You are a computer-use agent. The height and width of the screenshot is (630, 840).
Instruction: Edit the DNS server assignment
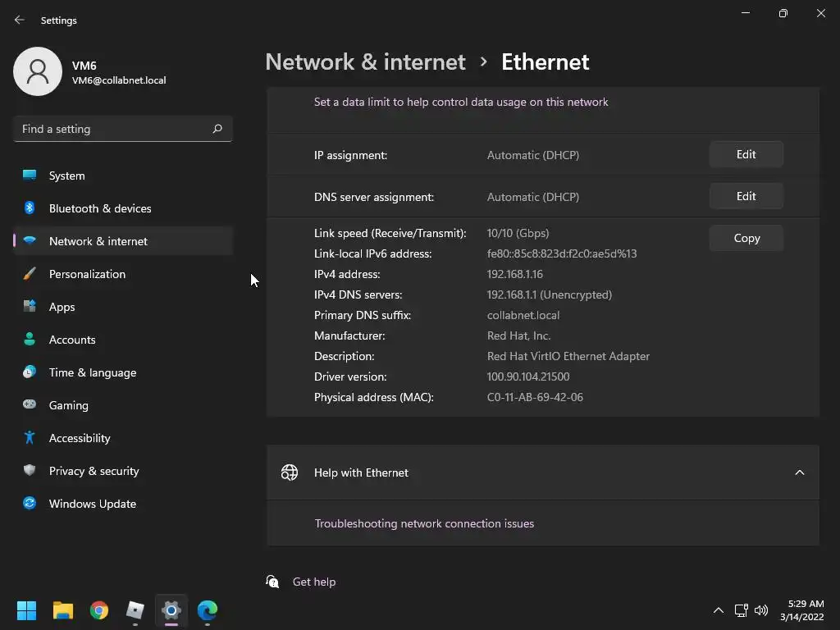click(746, 196)
